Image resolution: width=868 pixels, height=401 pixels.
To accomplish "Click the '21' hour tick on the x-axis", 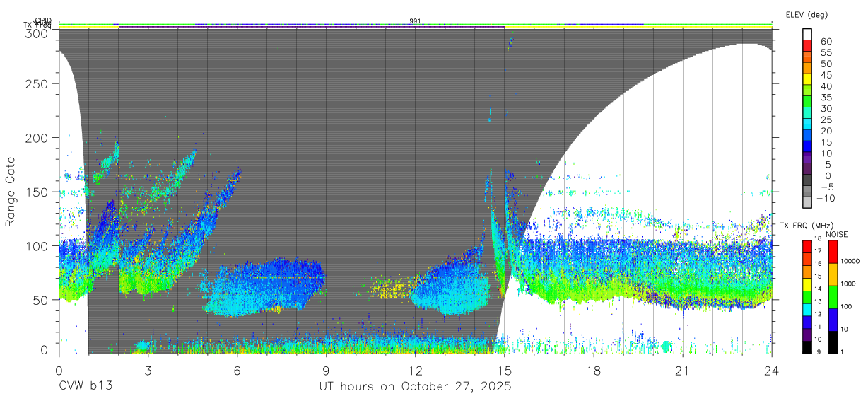I will point(683,371).
